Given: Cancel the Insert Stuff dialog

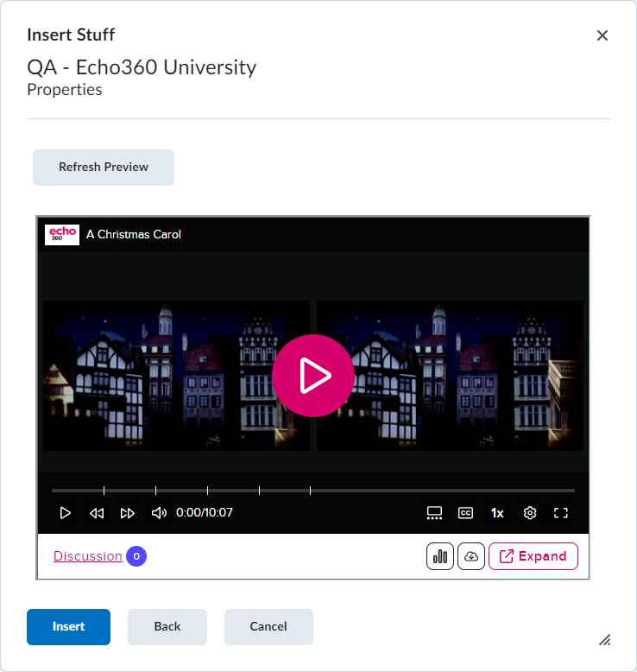Looking at the screenshot, I should 268,627.
